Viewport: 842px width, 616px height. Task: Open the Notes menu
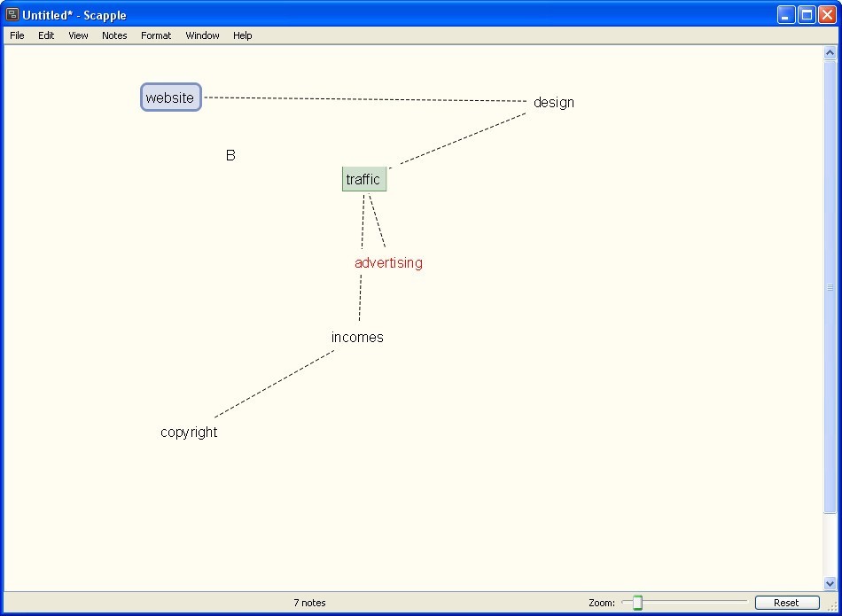[114, 35]
